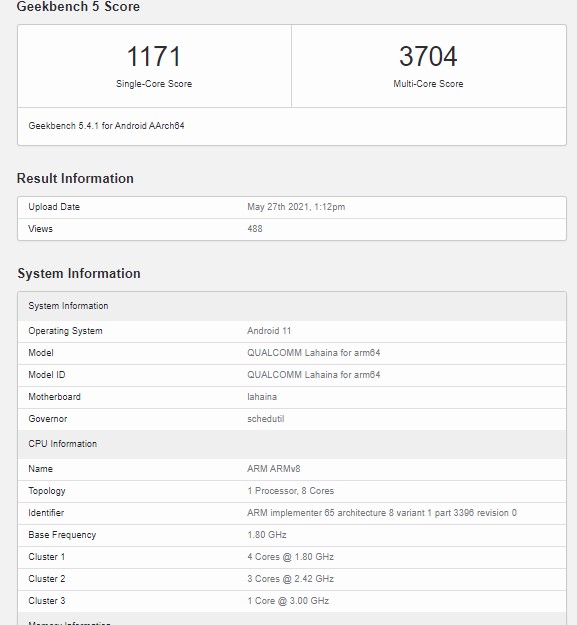Click the Motherboard value lahaina
The height and width of the screenshot is (625, 577).
(262, 397)
